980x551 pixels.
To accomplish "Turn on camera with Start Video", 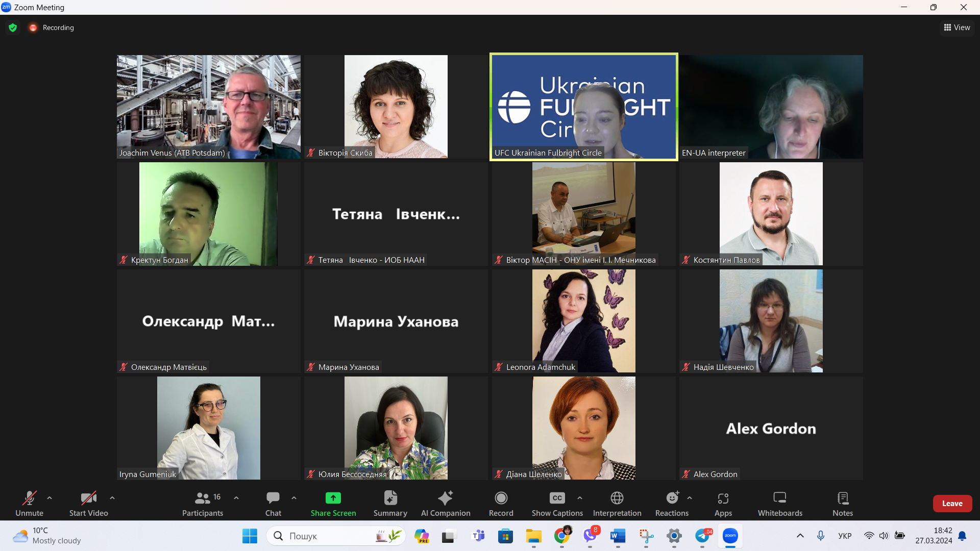I will tap(88, 498).
